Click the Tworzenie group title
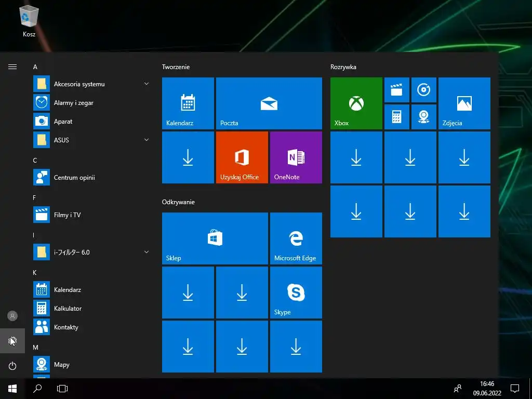 176,67
